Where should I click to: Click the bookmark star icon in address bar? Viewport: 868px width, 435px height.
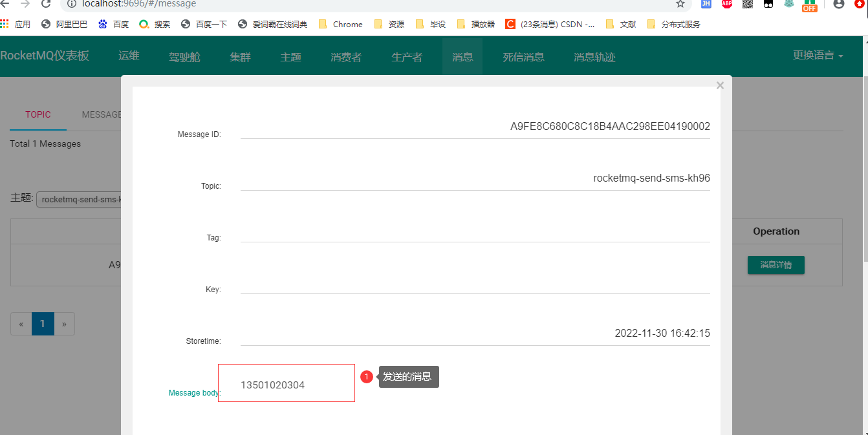click(x=680, y=4)
